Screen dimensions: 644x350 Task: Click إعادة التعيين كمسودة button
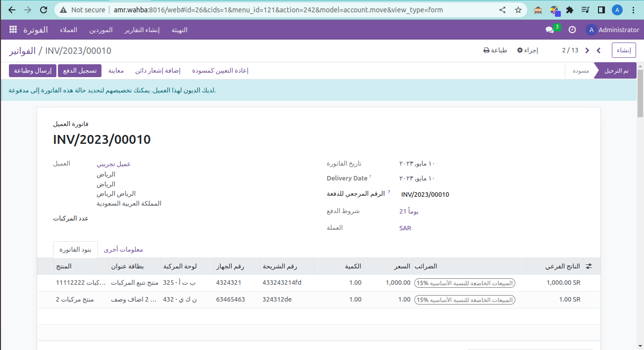(220, 71)
